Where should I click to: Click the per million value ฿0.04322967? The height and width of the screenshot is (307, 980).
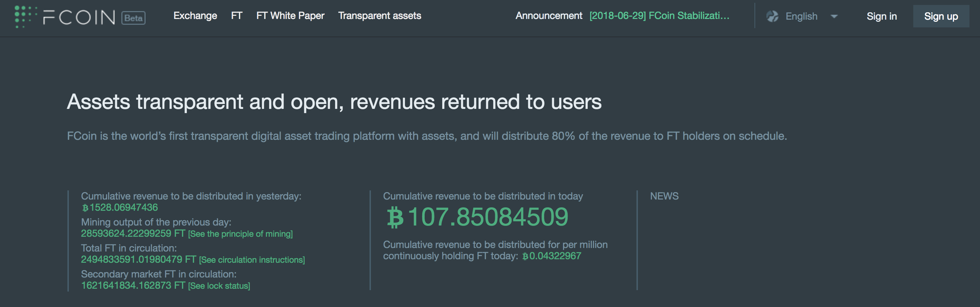(551, 256)
